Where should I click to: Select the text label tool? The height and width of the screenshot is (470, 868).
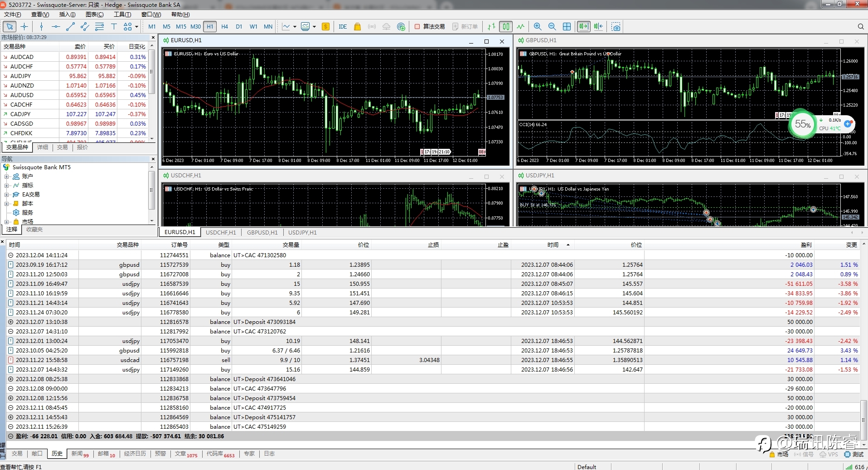pos(114,27)
